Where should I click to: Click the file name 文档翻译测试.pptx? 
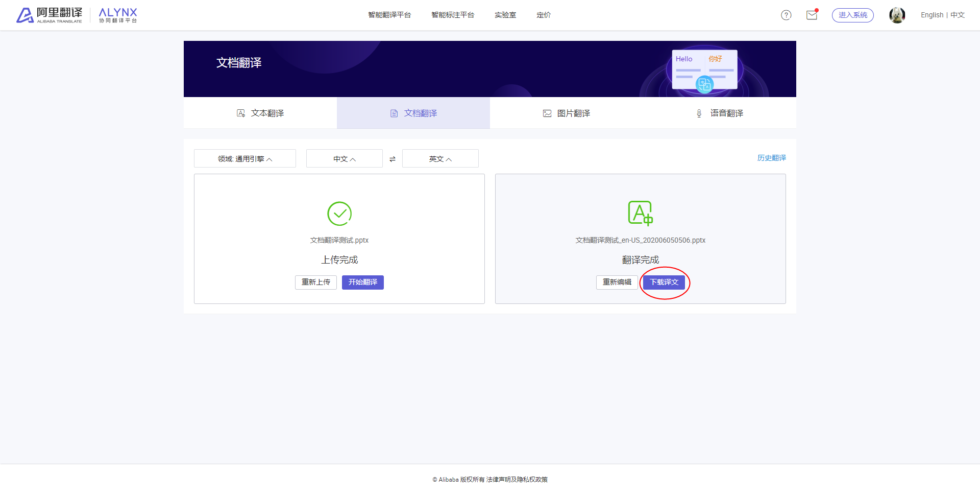click(339, 240)
